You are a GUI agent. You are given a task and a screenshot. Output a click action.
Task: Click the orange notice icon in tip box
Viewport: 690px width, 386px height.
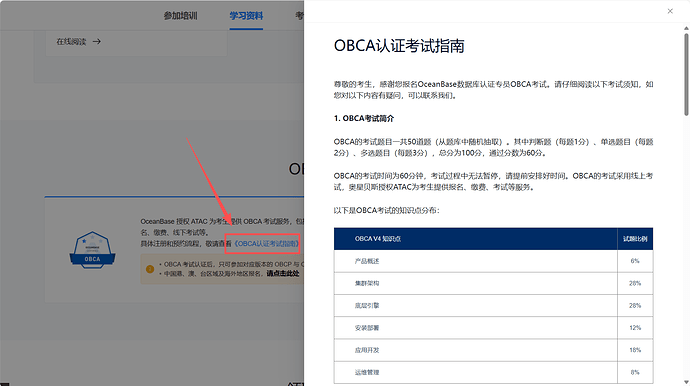click(150, 269)
